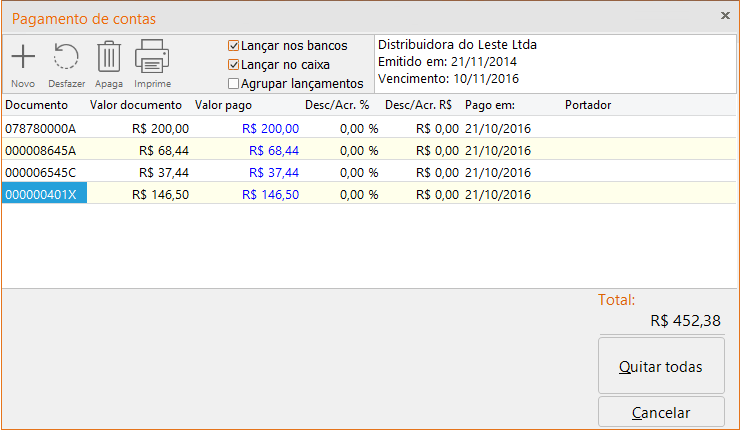The height and width of the screenshot is (430, 740).
Task: Click blue paid value R$ 37,44
Action: pos(274,172)
